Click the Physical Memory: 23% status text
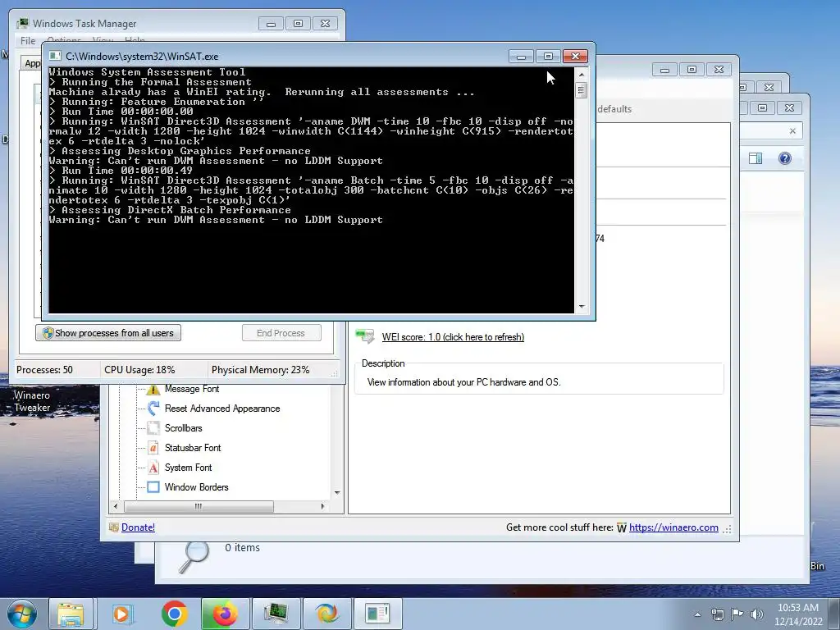 [x=260, y=370]
